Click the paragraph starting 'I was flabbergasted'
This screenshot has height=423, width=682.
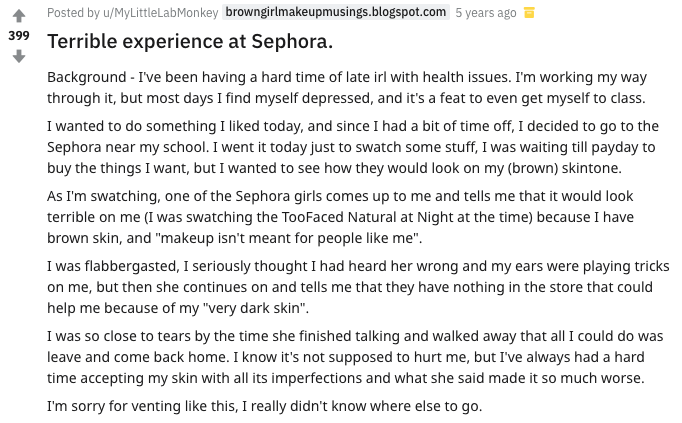358,287
